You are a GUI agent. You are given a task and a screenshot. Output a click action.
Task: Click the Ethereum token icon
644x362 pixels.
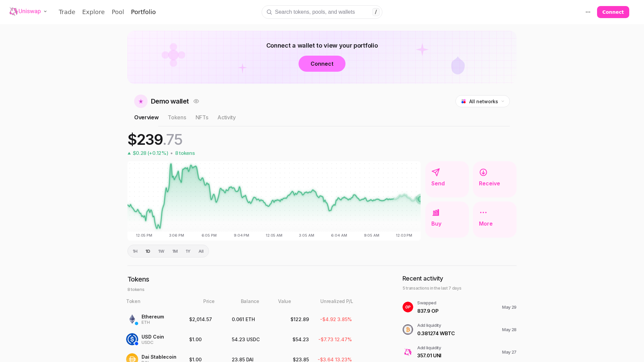tap(132, 319)
